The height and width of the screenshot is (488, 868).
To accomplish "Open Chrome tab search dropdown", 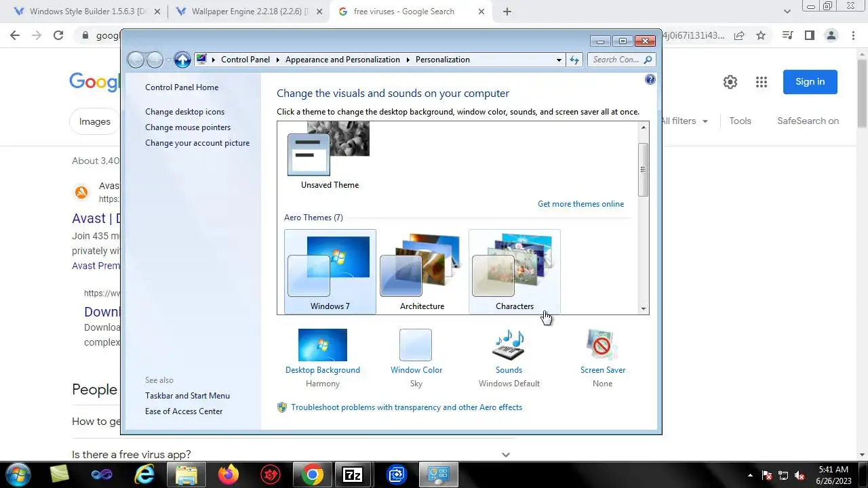I will (787, 12).
